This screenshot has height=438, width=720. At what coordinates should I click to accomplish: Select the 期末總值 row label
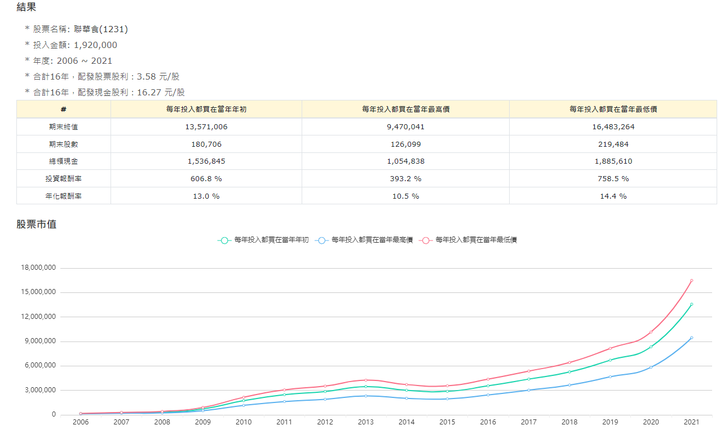[63, 127]
